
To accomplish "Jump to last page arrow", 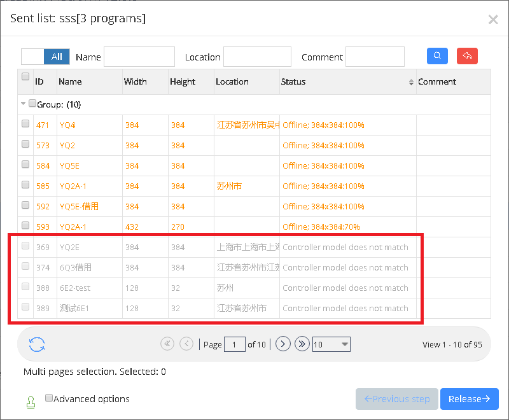I will point(302,344).
